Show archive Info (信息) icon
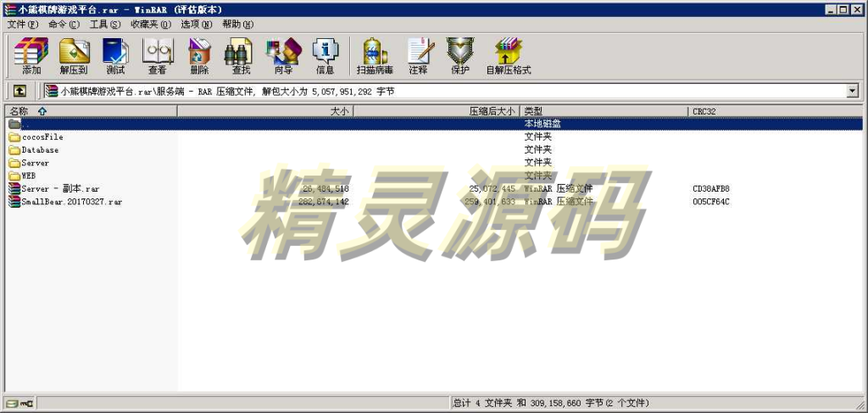 coord(325,56)
